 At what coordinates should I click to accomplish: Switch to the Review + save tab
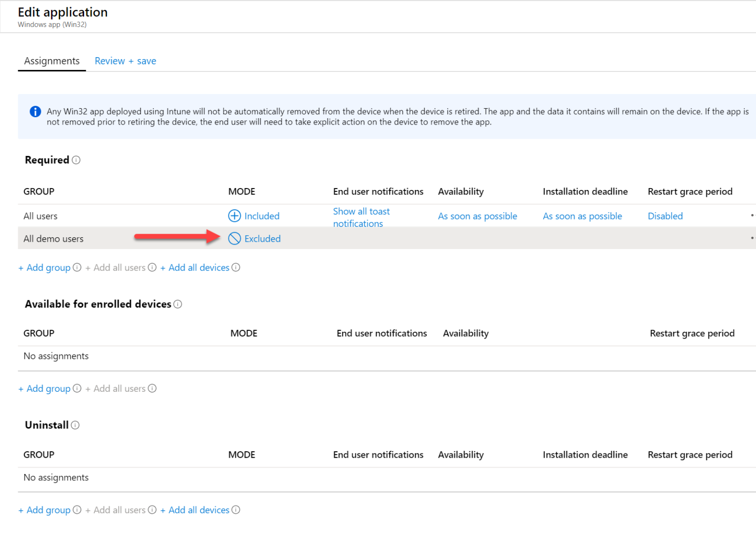(125, 61)
